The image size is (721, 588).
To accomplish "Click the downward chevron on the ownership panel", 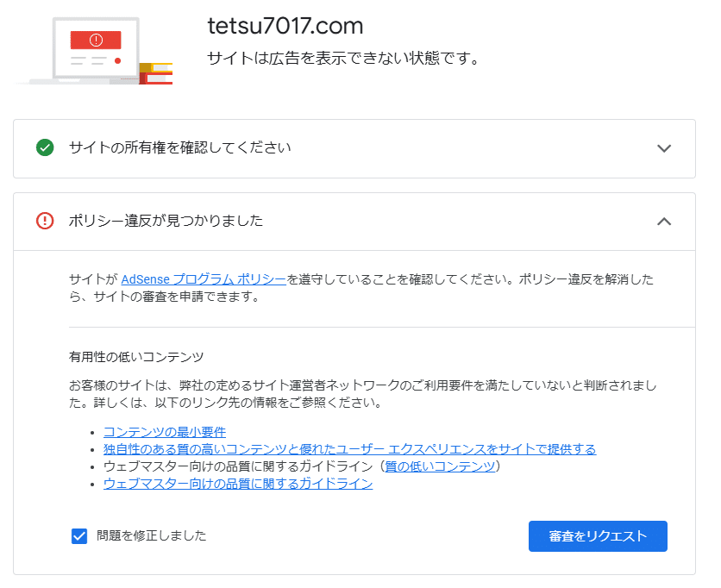I will 664,148.
